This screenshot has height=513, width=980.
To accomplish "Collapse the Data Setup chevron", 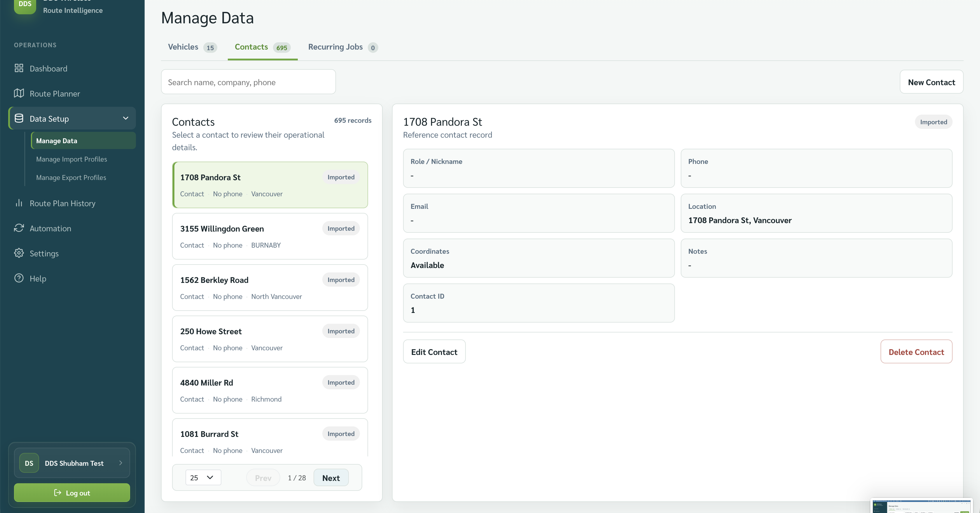I will point(125,118).
